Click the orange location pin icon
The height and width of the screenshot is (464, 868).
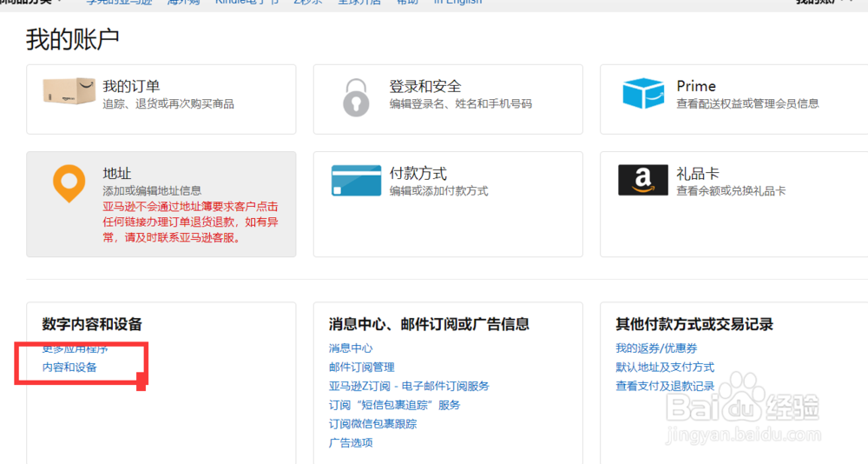pyautogui.click(x=69, y=183)
